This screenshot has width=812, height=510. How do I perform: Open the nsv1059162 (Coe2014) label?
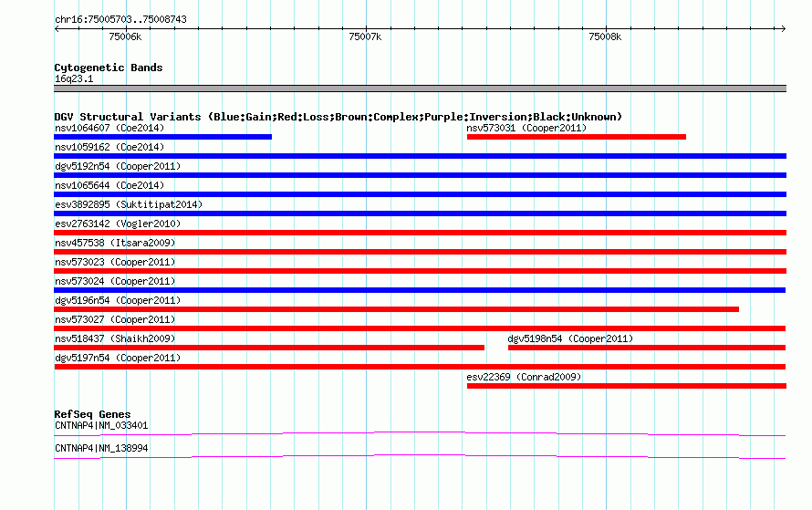[x=109, y=147]
